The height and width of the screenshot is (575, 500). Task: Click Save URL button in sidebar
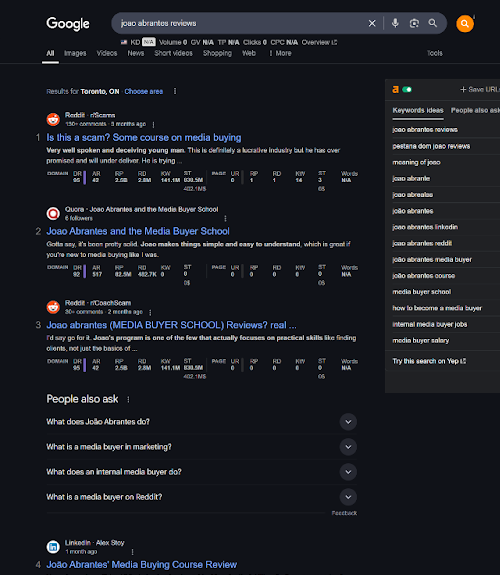pos(480,89)
